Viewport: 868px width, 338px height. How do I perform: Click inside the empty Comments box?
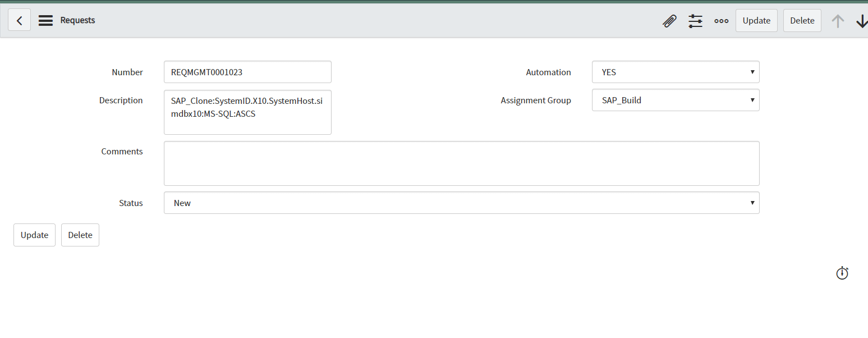coord(461,163)
